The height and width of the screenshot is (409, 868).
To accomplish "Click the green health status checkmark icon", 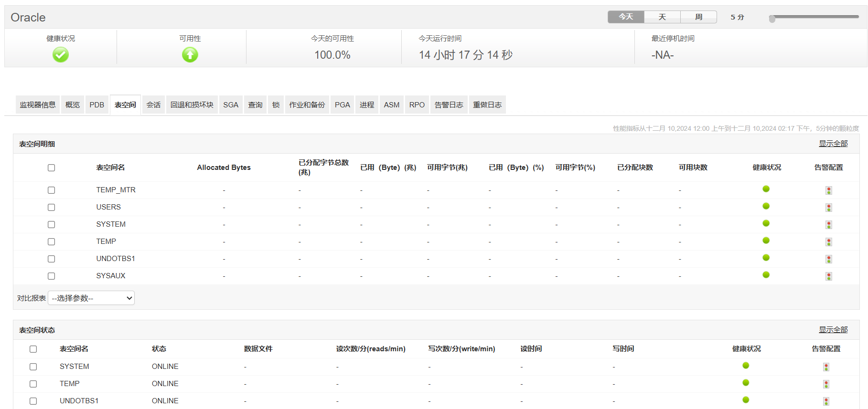I will pyautogui.click(x=61, y=55).
